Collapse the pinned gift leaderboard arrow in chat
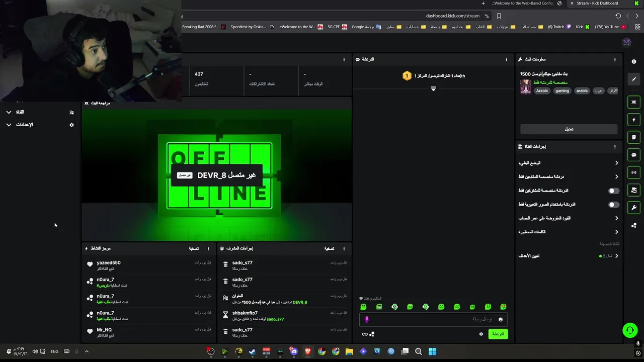Viewport: 644px width, 362px height. [433, 88]
